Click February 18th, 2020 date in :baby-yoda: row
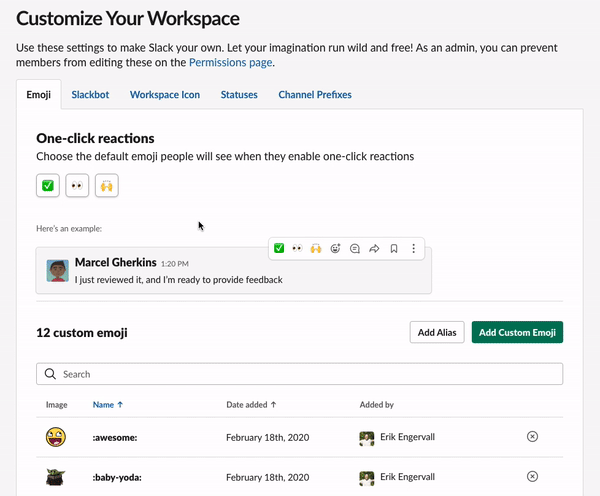Viewport: 600px width, 496px height. [267, 477]
